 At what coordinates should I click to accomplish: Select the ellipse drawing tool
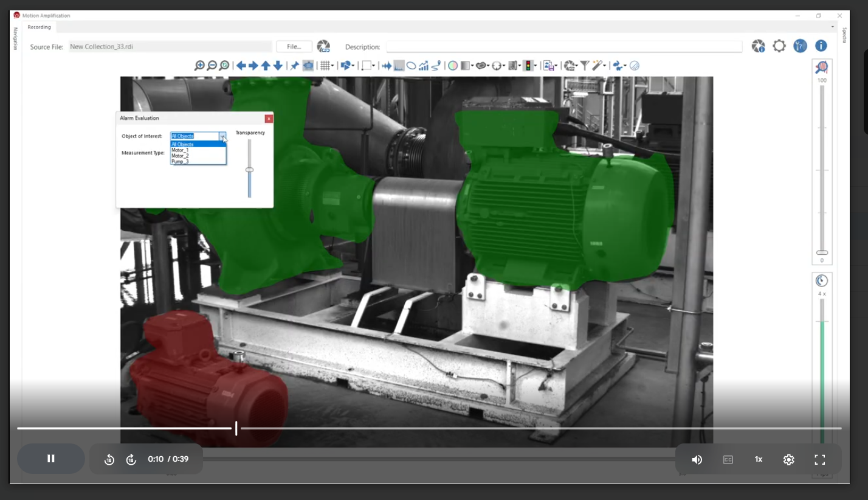point(412,65)
